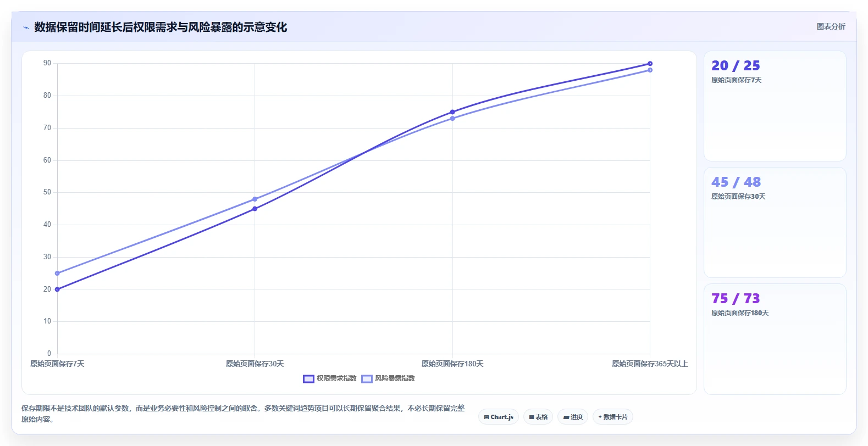Click the y-axis value 50
This screenshot has width=868, height=446.
47,192
